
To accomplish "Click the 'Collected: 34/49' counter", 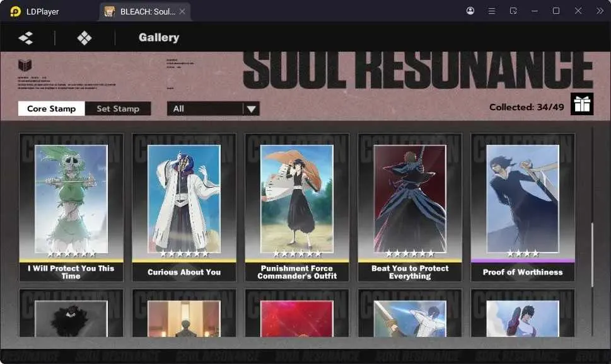I will 527,107.
